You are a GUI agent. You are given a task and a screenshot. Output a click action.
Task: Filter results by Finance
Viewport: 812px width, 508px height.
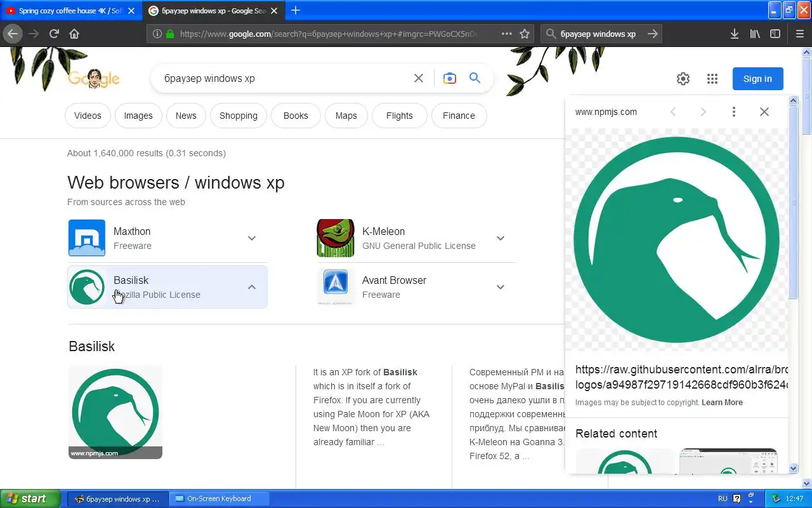(459, 116)
